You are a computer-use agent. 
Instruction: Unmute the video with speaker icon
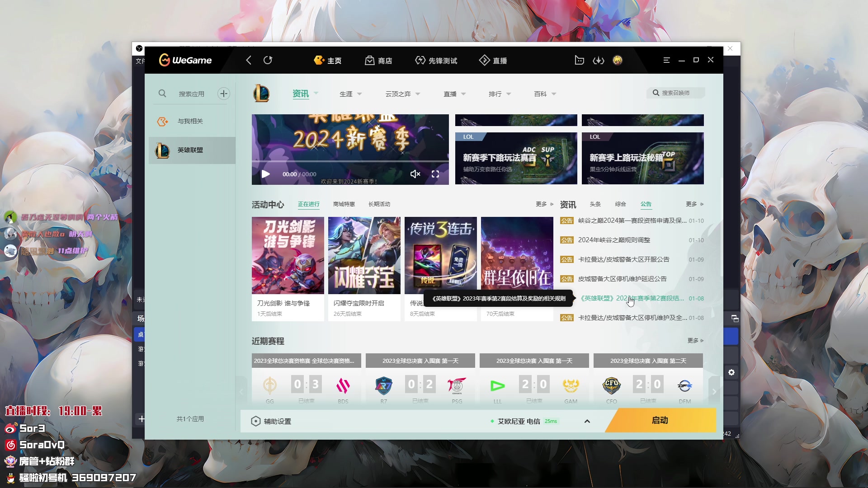point(415,174)
